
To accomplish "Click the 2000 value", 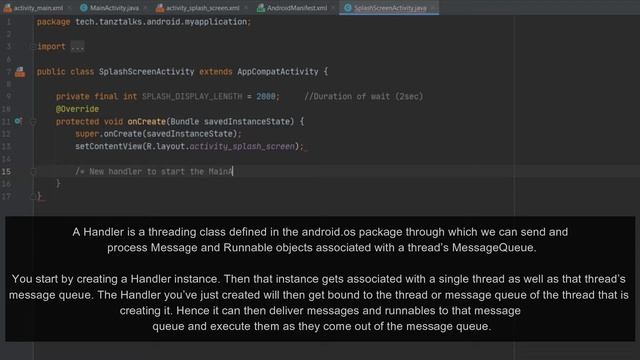I will coord(266,97).
